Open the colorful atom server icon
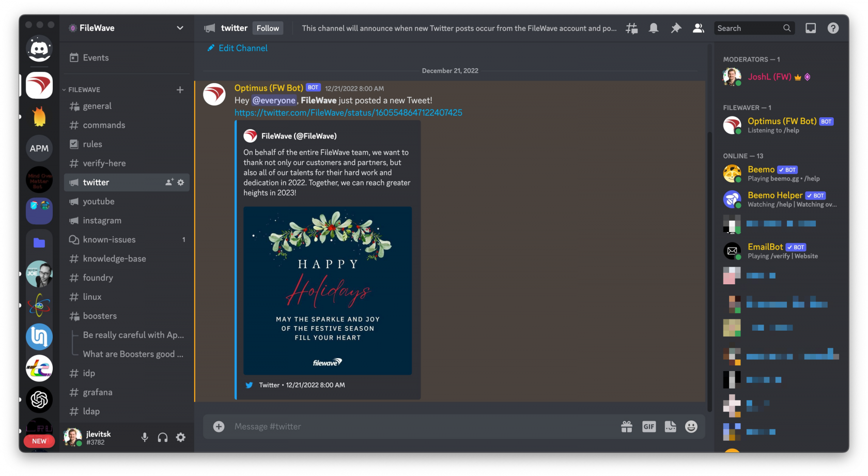Image resolution: width=868 pixels, height=476 pixels. [39, 305]
